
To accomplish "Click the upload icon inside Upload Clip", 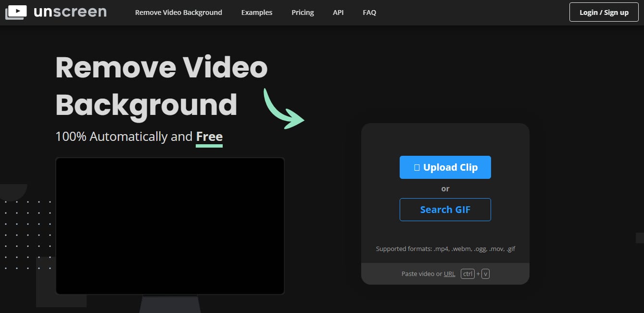I will (x=418, y=167).
